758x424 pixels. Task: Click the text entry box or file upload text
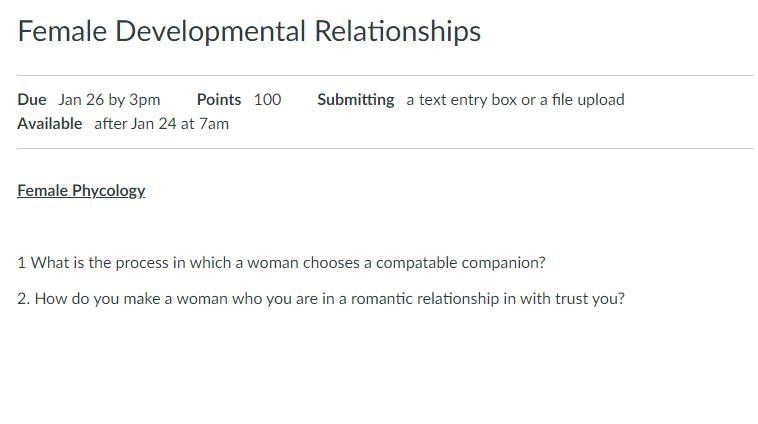coord(515,100)
